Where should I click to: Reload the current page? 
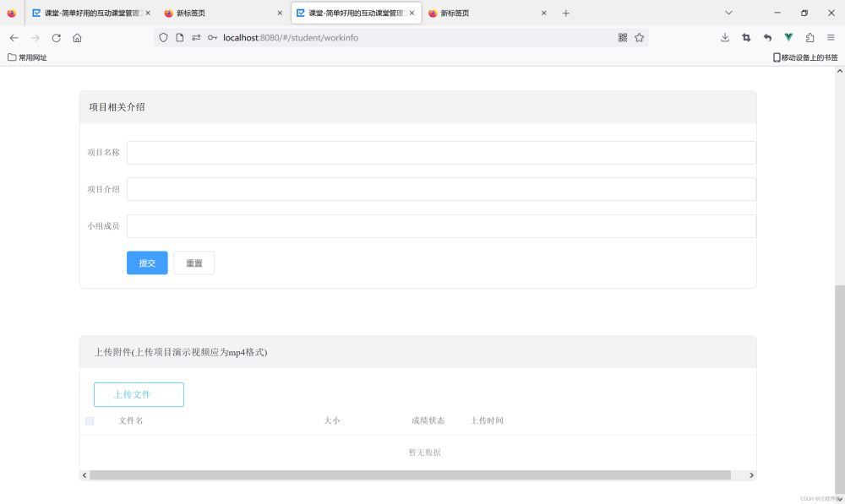click(56, 38)
